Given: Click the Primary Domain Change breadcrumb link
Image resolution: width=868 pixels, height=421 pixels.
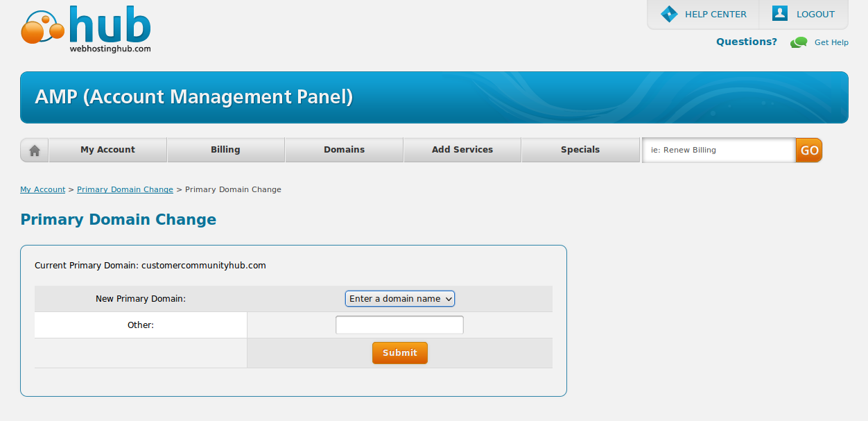Looking at the screenshot, I should coord(125,189).
